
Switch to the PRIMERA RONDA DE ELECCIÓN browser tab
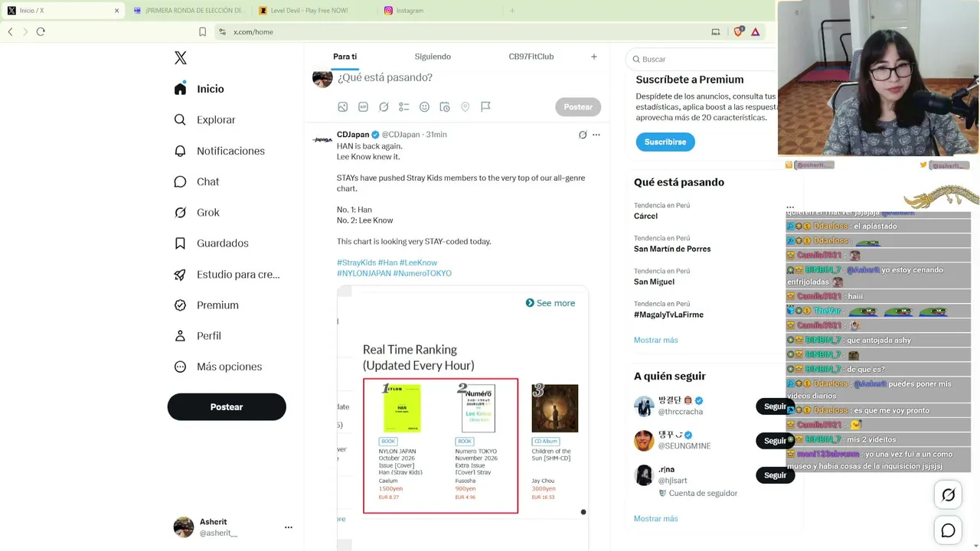(x=188, y=11)
